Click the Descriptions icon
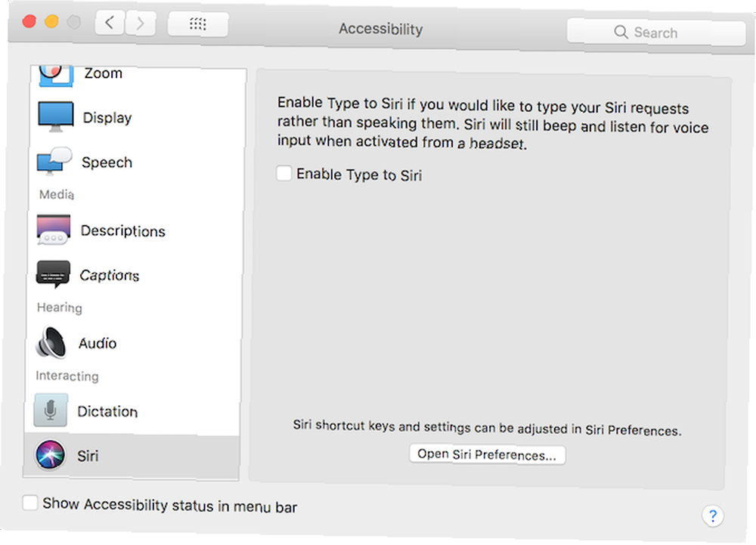This screenshot has width=756, height=545. [53, 230]
